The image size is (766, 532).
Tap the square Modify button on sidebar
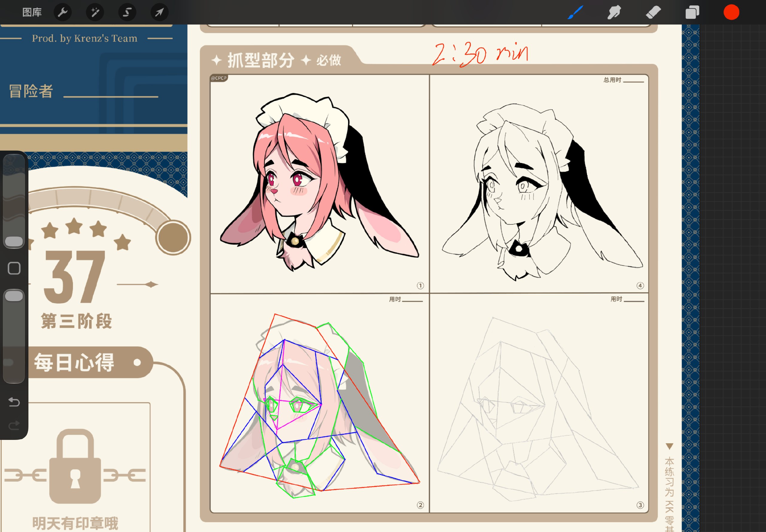(x=14, y=268)
